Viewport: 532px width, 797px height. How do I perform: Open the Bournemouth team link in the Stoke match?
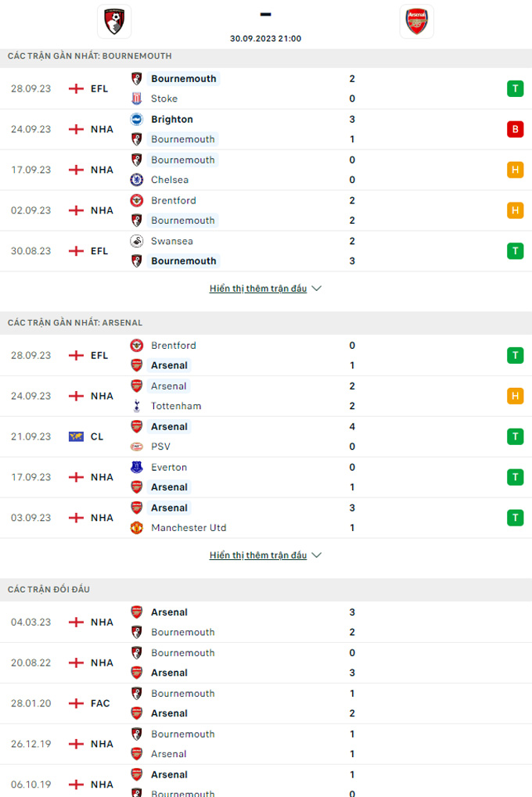click(x=184, y=78)
